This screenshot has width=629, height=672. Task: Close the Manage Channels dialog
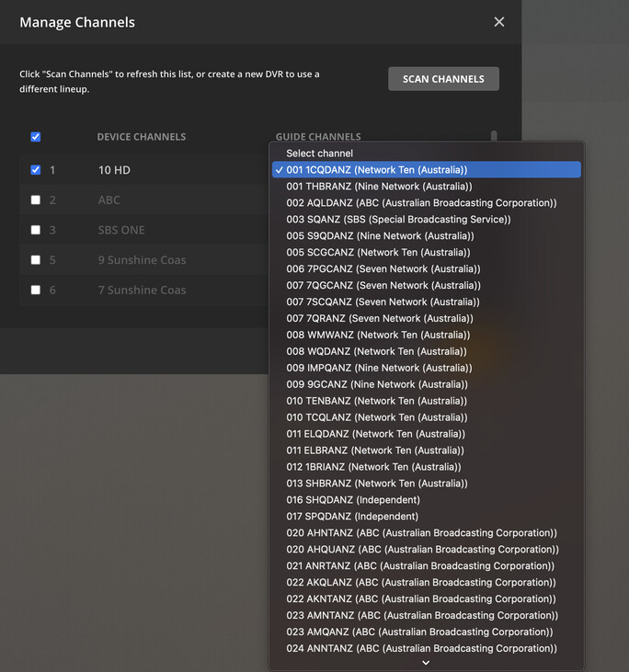point(499,22)
